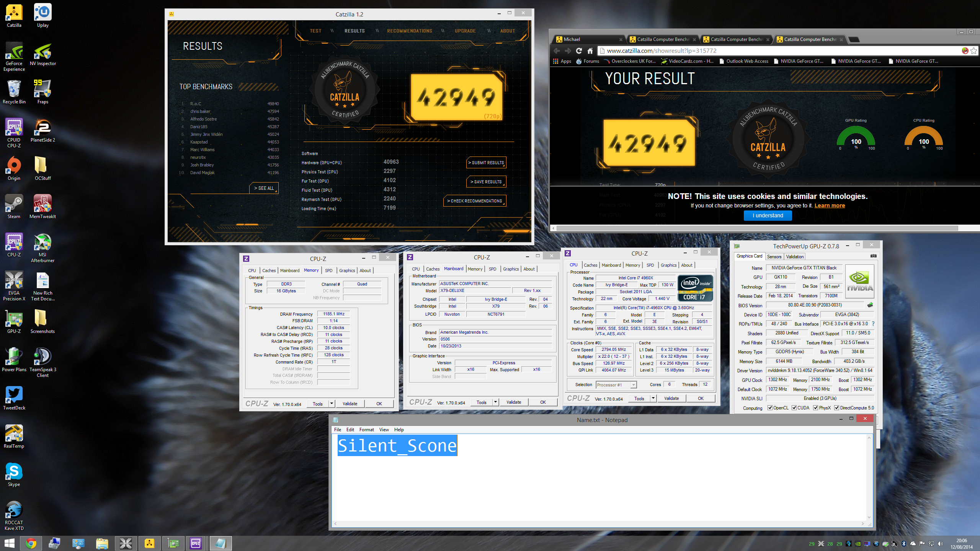Click SUBMIT RESULTS in Catzilla

486,163
